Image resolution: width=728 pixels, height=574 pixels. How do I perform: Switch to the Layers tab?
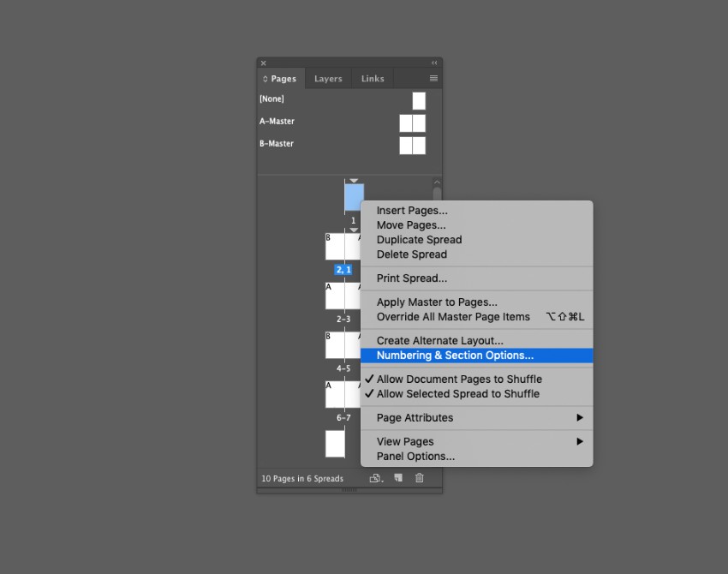click(328, 79)
